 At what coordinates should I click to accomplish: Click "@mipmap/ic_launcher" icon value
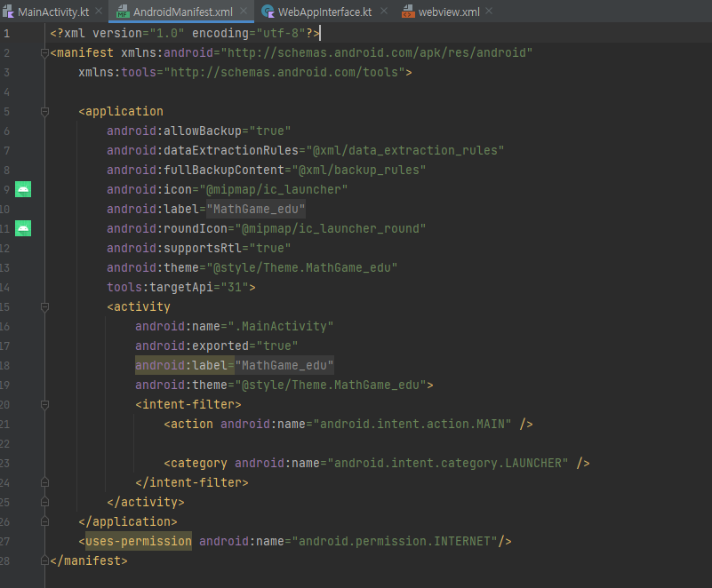click(274, 190)
